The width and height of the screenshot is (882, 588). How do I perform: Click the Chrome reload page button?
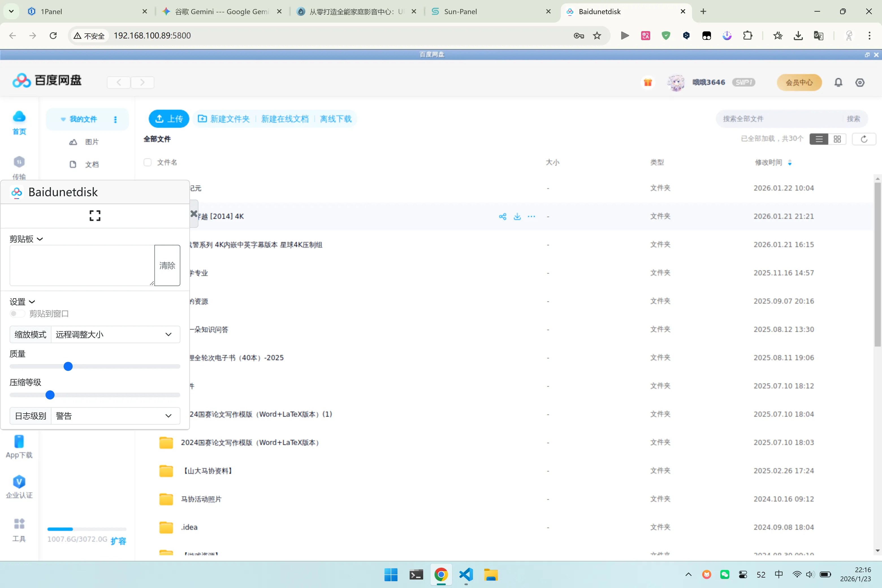point(53,35)
